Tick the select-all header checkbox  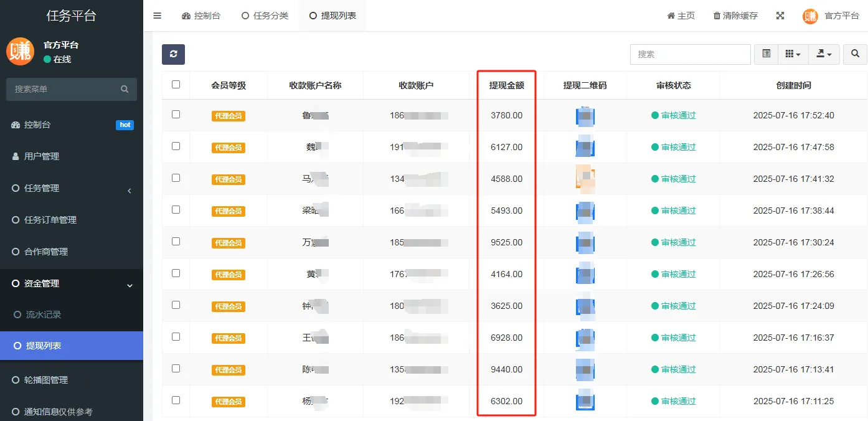pos(176,85)
